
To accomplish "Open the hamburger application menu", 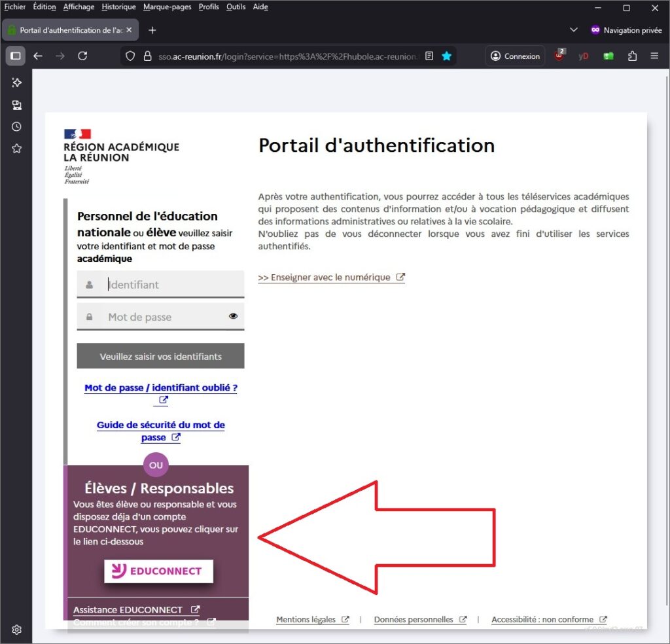I will 654,56.
